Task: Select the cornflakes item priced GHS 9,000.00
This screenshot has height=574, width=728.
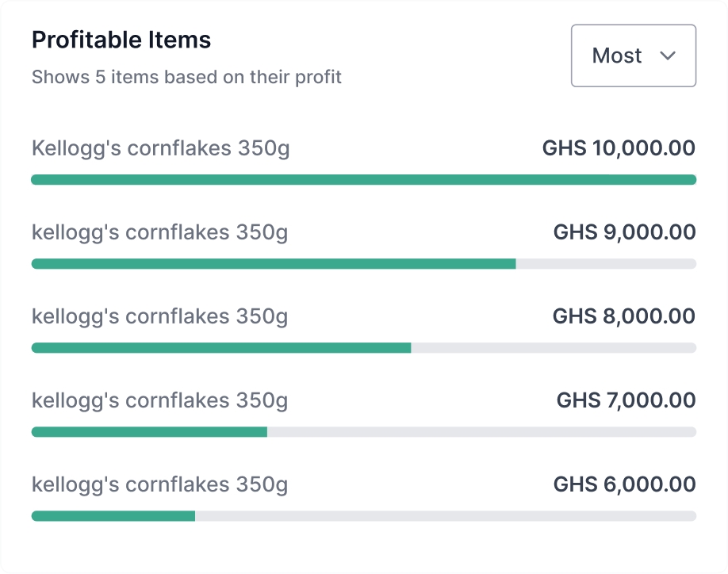Action: pos(159,232)
